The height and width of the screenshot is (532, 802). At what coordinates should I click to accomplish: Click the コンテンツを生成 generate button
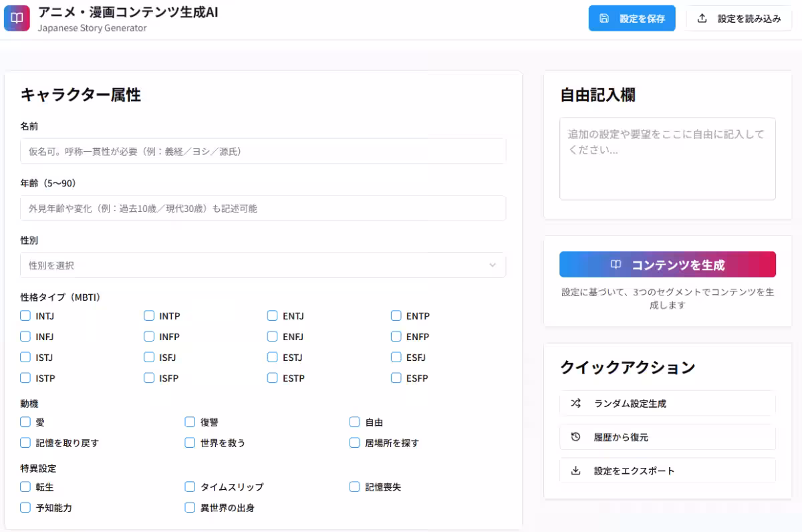[667, 264]
